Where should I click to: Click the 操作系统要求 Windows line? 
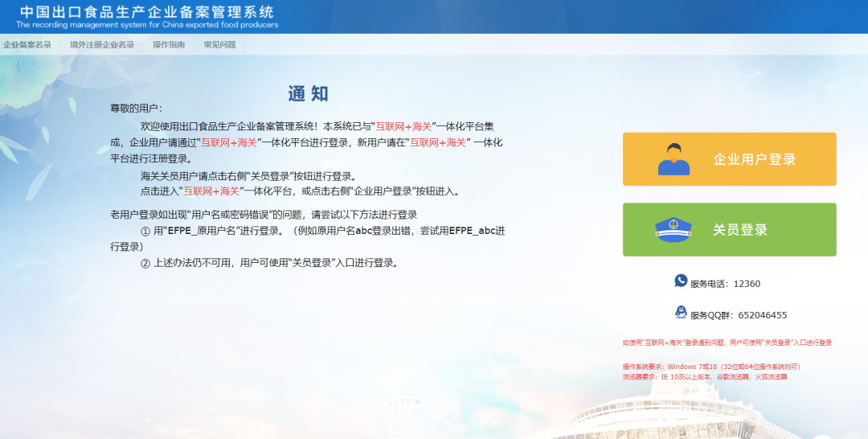[711, 367]
